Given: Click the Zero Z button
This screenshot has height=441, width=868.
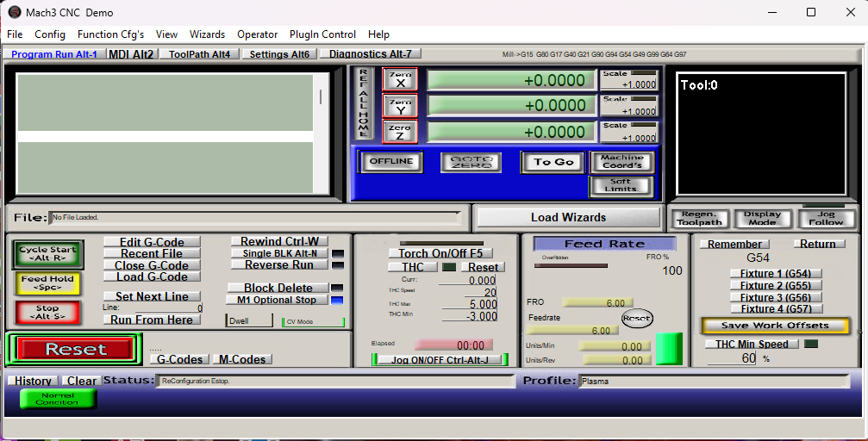Looking at the screenshot, I should tap(400, 132).
